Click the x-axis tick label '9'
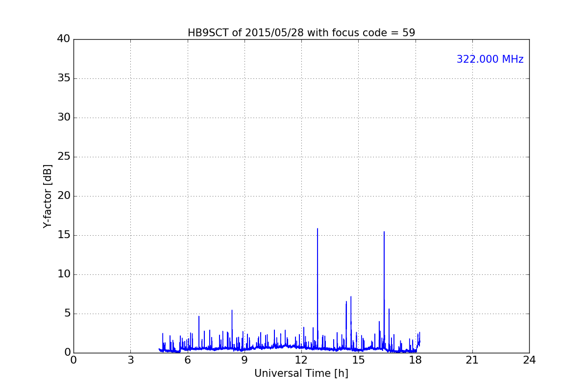Viewport: 588px width, 392px height. pyautogui.click(x=245, y=360)
